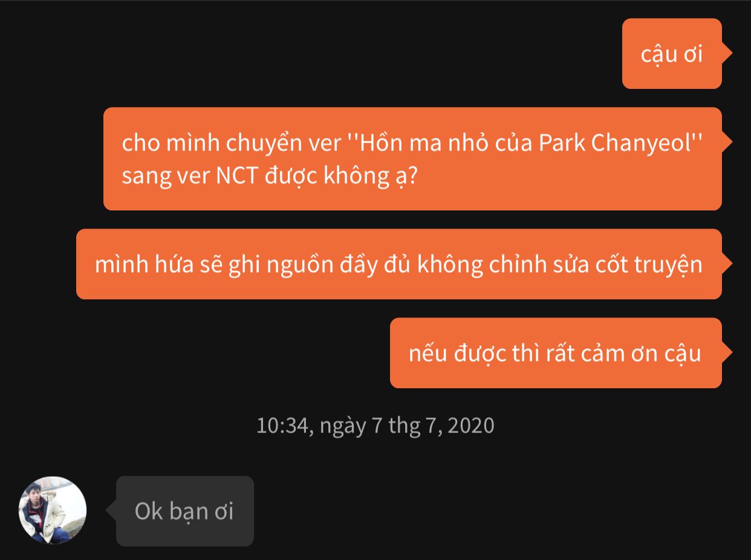This screenshot has width=751, height=560.
Task: Select the "Ok bạn ơi" reply bubble
Action: click(185, 511)
